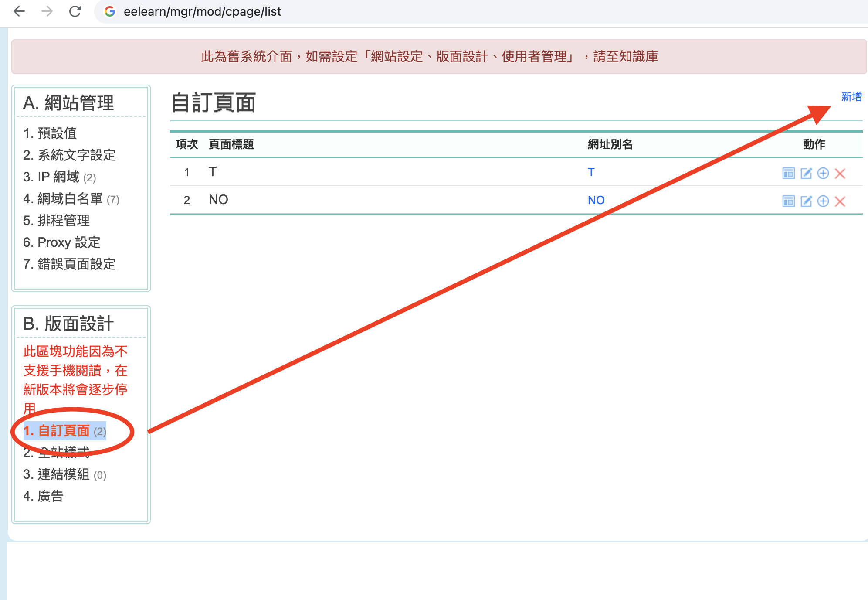Open preview icon for row T
868x600 pixels.
pos(789,173)
